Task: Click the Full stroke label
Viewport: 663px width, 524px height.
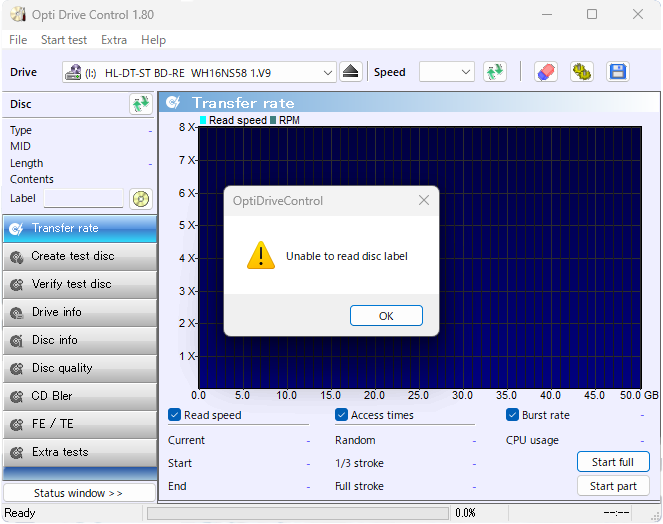Action: (359, 486)
